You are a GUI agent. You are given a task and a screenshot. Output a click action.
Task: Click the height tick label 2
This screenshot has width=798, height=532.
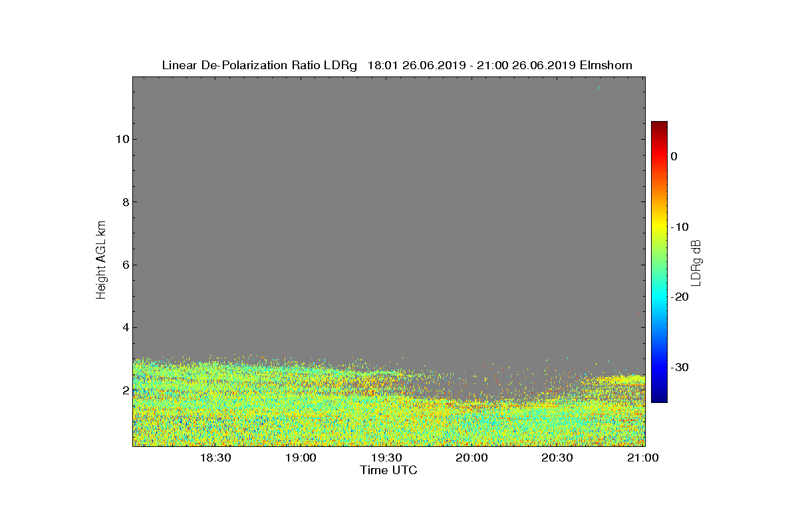[x=124, y=390]
